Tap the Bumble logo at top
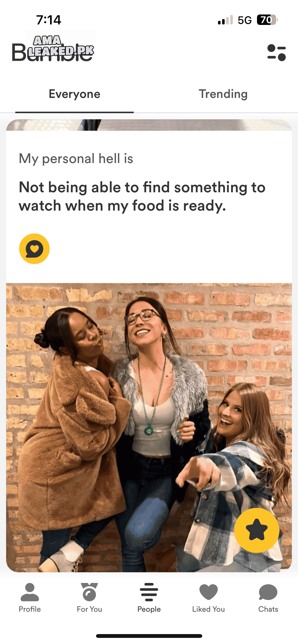 (52, 53)
